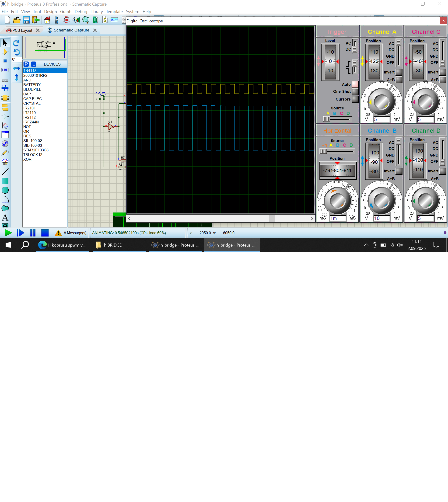448x502 pixels.
Task: Adjust Channel A coupling AC/DC/GND slider
Action: pyautogui.click(x=399, y=43)
